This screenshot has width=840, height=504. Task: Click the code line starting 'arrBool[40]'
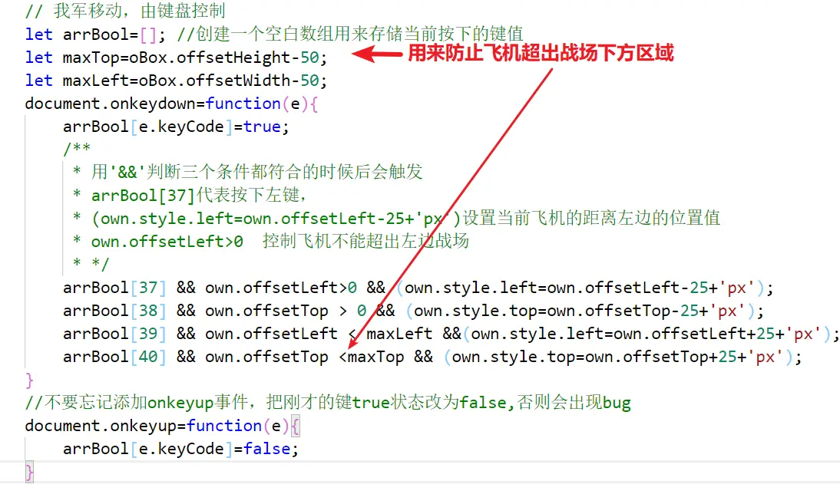432,357
